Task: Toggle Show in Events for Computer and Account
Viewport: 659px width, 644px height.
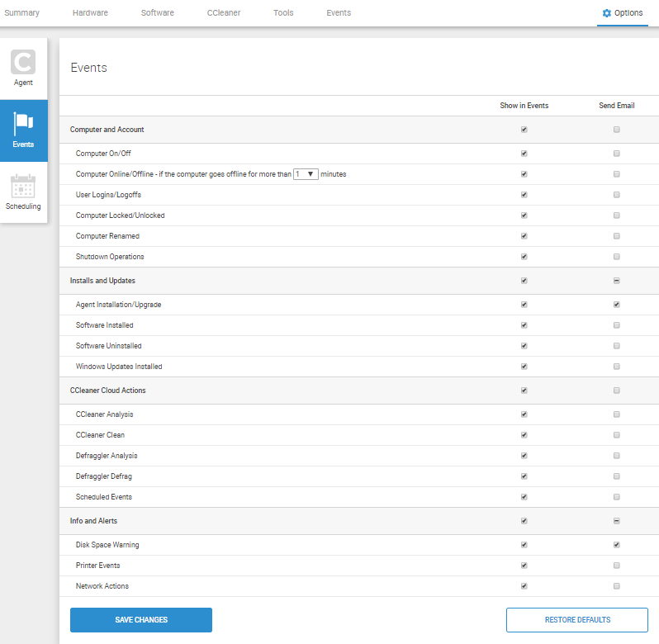Action: tap(524, 130)
